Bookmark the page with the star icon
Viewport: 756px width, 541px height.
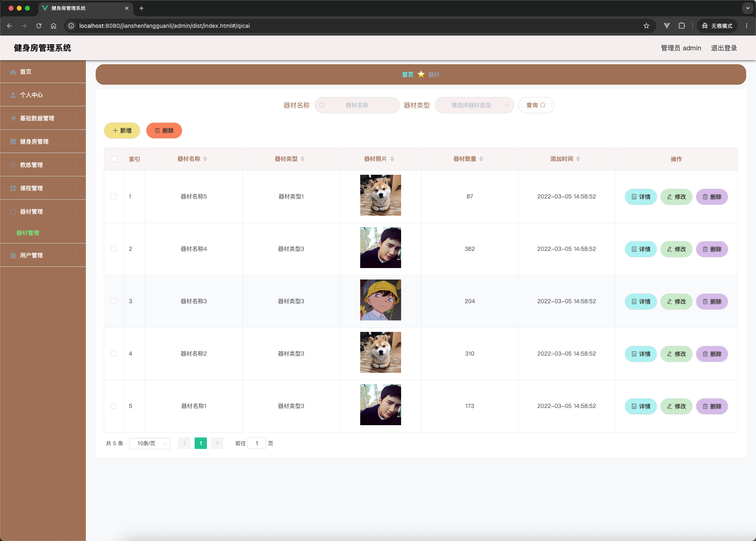pyautogui.click(x=646, y=26)
